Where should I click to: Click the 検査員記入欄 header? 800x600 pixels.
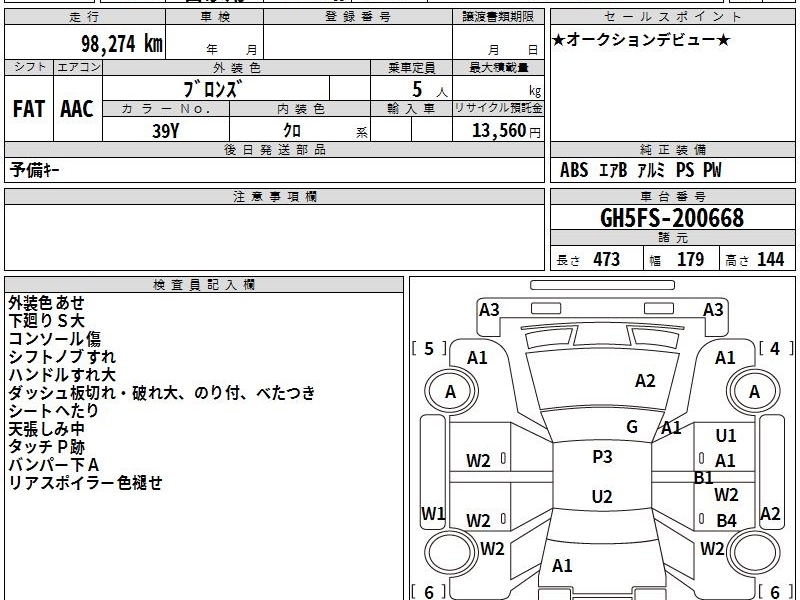(204, 285)
